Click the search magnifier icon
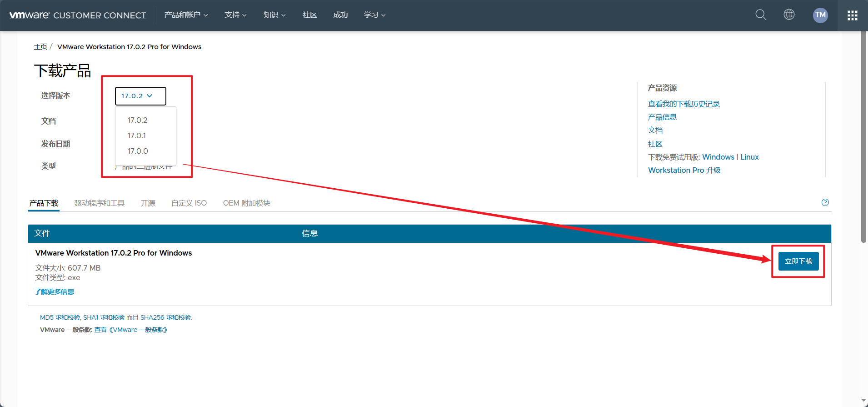 (x=760, y=15)
